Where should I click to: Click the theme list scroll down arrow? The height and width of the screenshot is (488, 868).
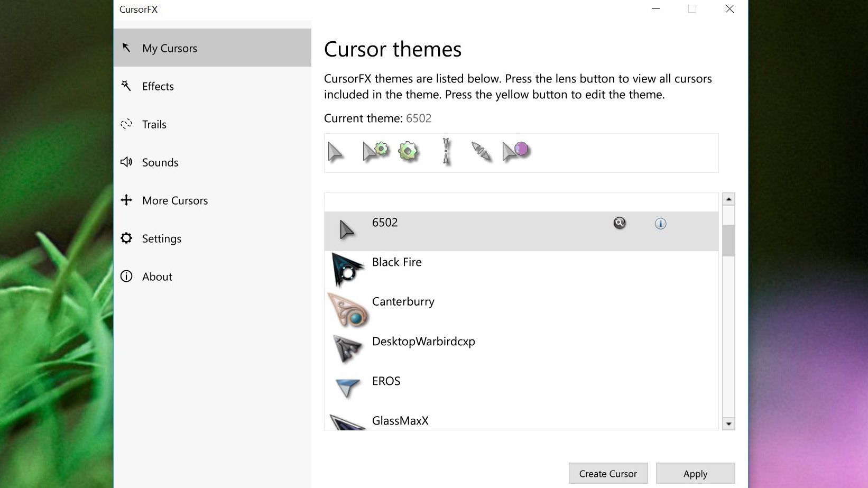pos(728,423)
